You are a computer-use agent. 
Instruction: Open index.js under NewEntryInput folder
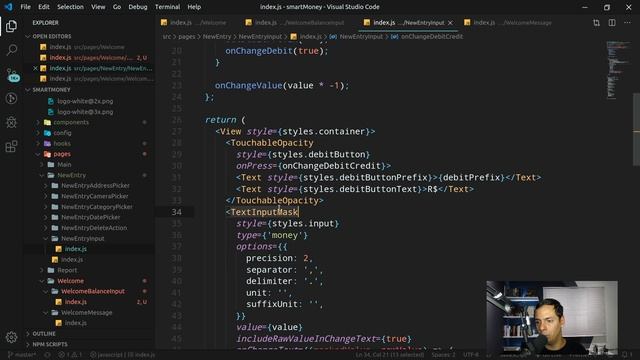click(76, 249)
